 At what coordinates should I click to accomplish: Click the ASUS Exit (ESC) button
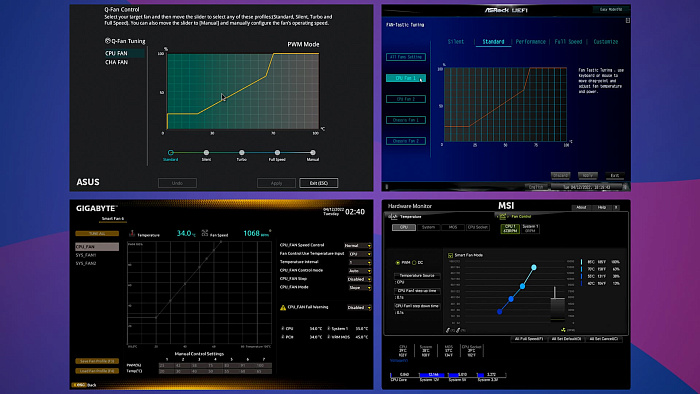click(318, 183)
